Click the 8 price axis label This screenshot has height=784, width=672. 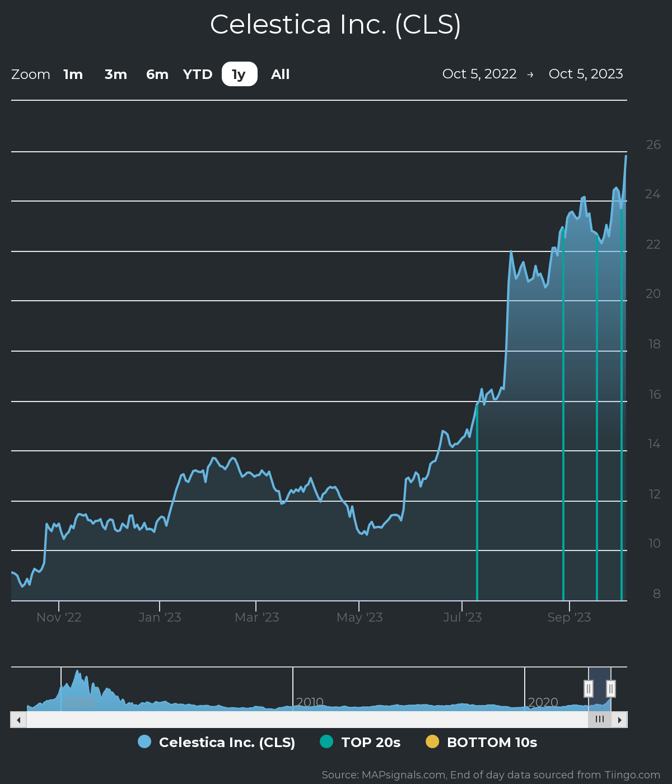[657, 594]
